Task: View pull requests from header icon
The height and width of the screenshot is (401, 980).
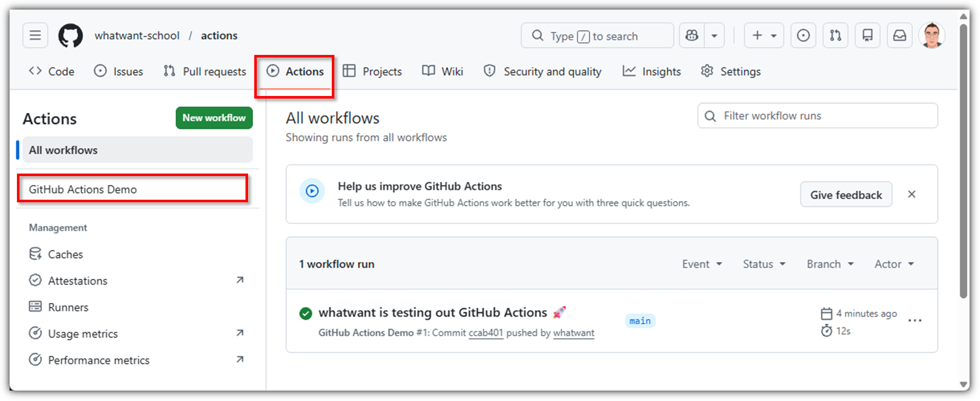Action: [x=836, y=35]
